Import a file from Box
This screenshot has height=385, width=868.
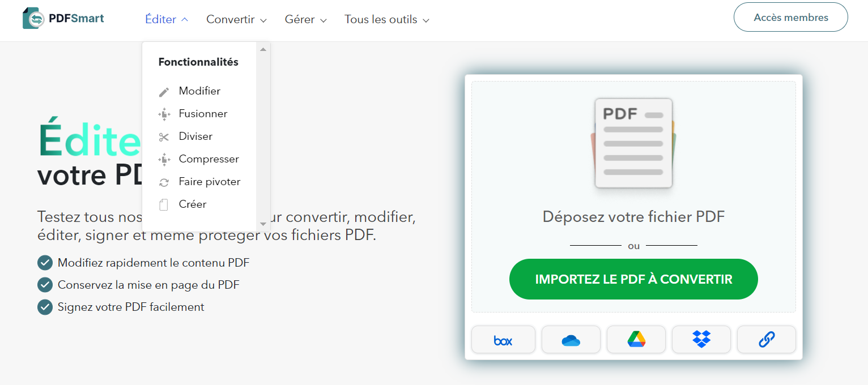point(503,339)
